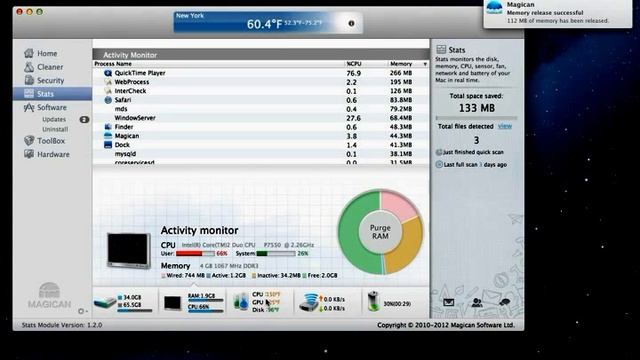
Task: Click the RAM and CPU monitor icon
Action: coord(172,303)
